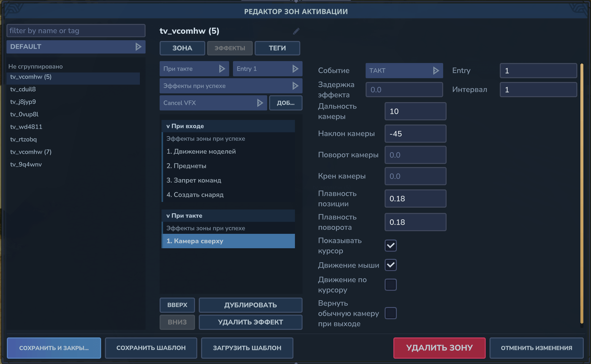Viewport: 591px width, 364px height.
Task: Click the ДОБ... add effect button
Action: click(286, 103)
